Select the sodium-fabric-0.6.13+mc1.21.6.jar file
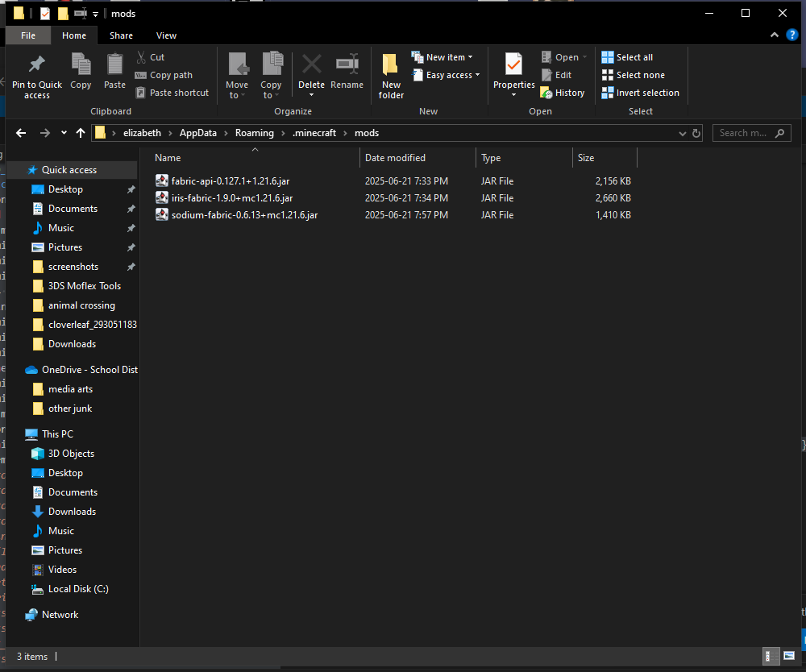The height and width of the screenshot is (672, 806). 244,215
